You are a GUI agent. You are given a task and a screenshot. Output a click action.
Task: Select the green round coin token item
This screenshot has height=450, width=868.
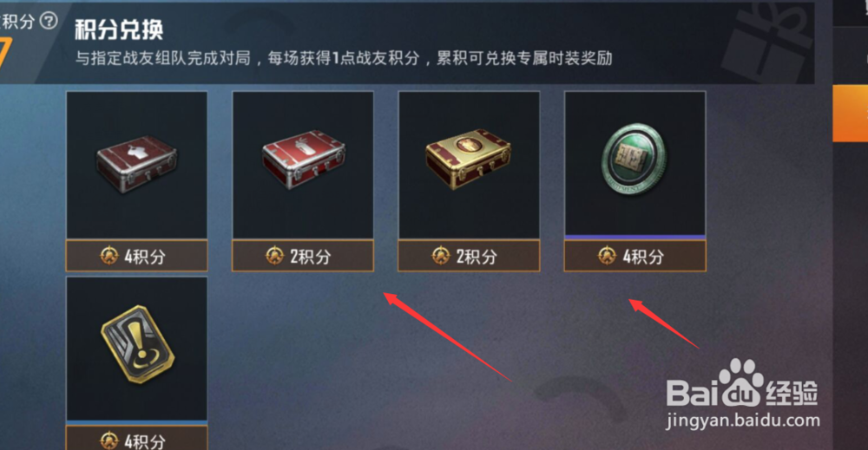(x=635, y=164)
